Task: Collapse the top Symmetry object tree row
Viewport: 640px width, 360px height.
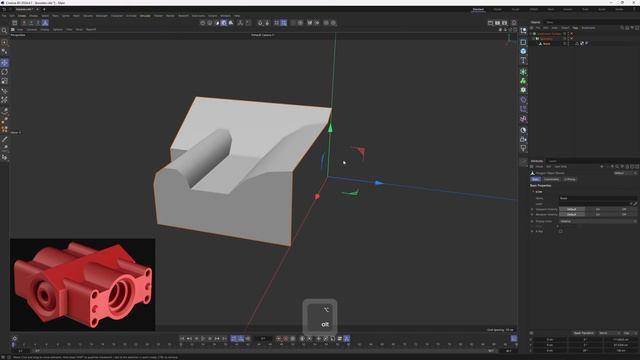Action: [531, 33]
